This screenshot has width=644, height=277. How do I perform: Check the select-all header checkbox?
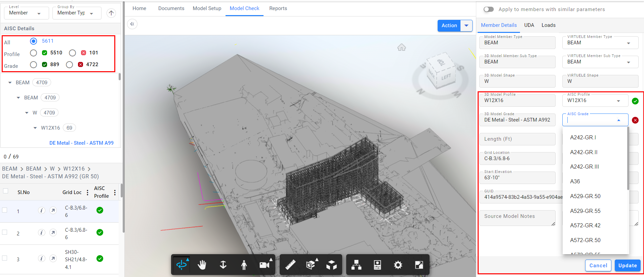click(5, 191)
